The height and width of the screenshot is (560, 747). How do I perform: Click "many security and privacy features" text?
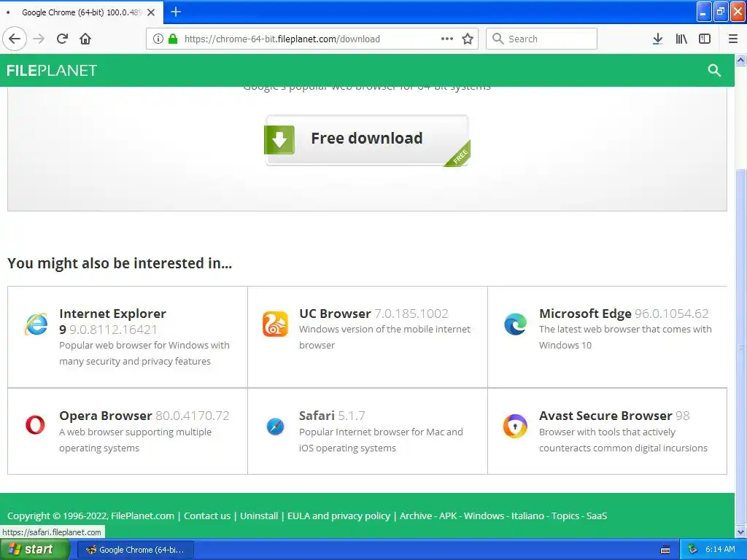pyautogui.click(x=135, y=362)
